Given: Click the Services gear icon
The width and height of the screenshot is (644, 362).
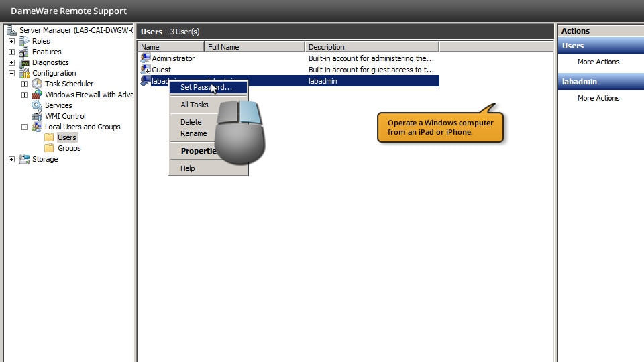Looking at the screenshot, I should (x=37, y=105).
